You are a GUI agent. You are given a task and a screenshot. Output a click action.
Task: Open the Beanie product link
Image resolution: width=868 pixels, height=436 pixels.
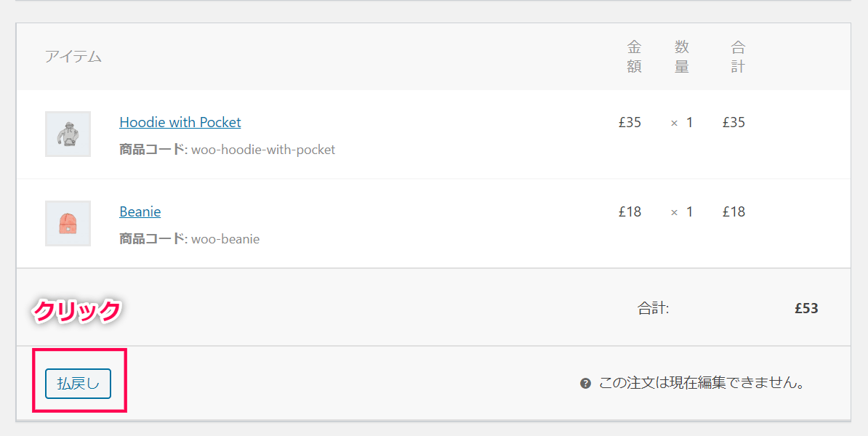[x=140, y=211]
